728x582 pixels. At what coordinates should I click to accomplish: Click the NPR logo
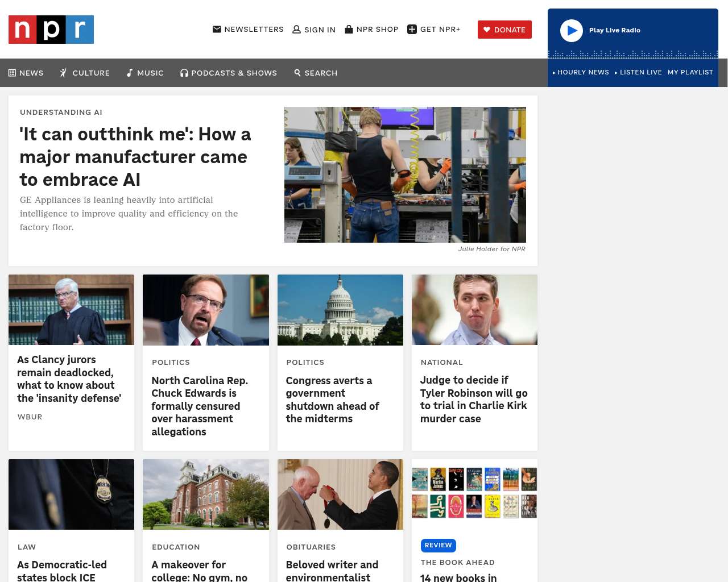51,30
